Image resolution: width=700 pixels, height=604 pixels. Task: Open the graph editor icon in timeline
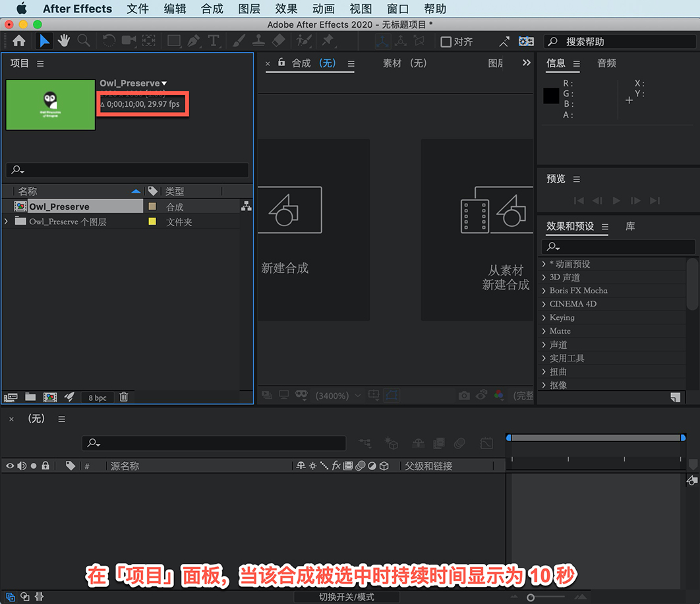coord(486,442)
